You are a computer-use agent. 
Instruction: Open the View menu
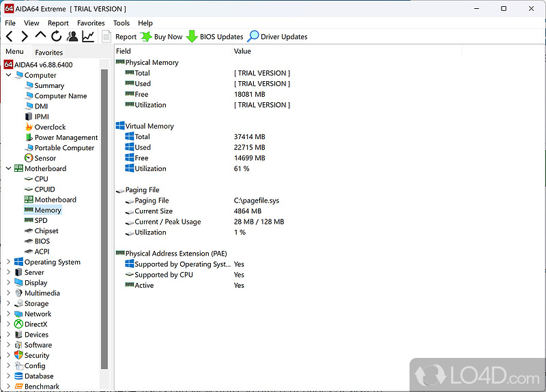[x=31, y=23]
